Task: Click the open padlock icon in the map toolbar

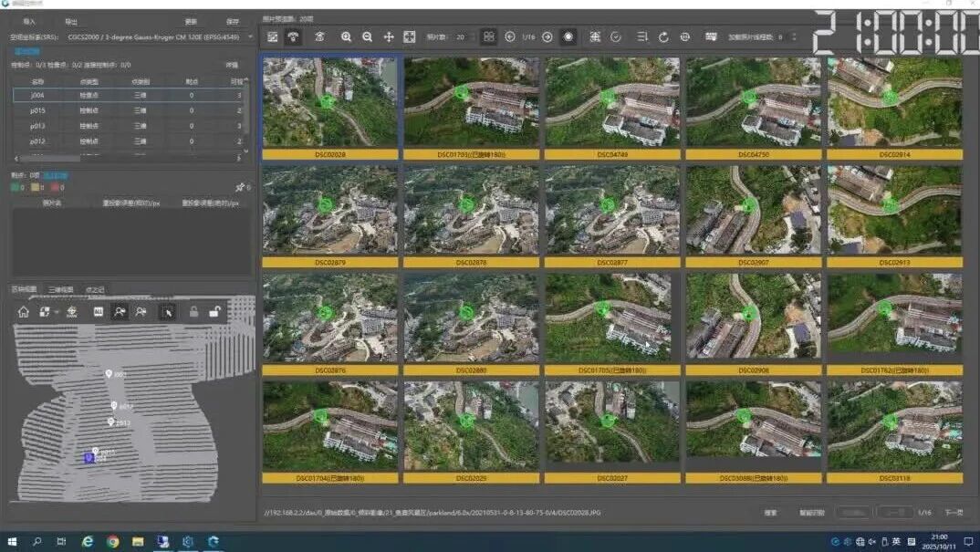Action: tap(214, 311)
